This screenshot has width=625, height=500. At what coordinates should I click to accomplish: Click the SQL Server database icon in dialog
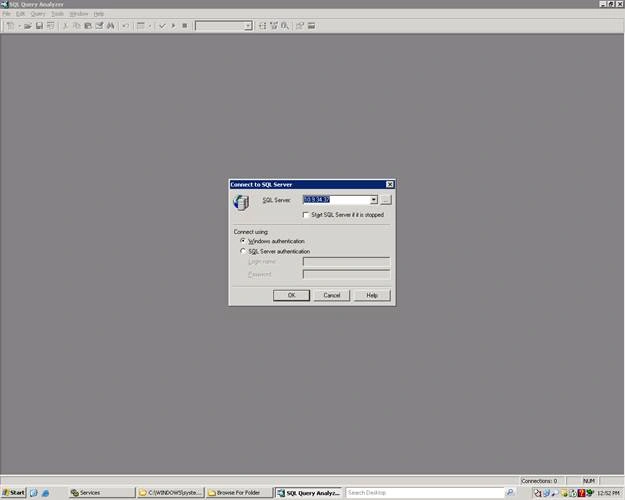point(241,203)
